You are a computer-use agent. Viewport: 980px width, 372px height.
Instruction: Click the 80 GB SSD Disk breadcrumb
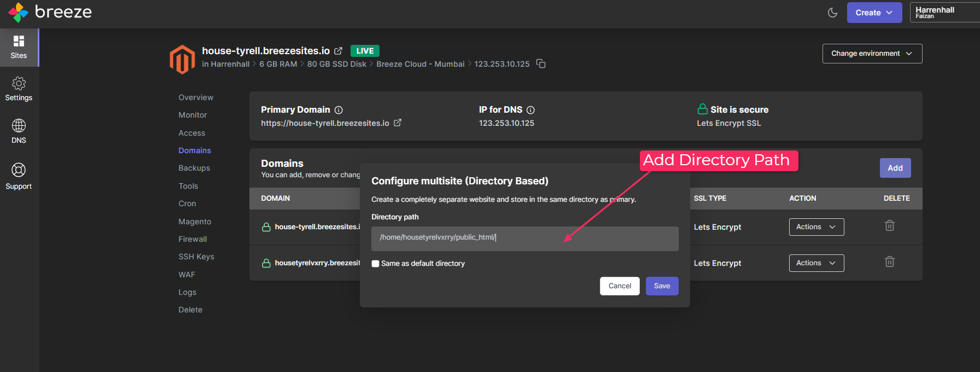(337, 64)
